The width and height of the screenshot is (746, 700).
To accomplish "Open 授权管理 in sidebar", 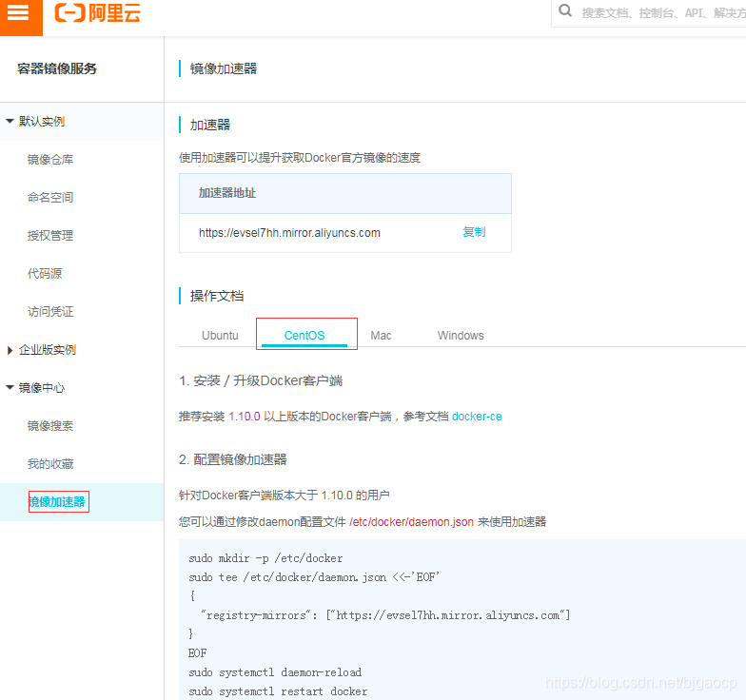I will pyautogui.click(x=50, y=236).
